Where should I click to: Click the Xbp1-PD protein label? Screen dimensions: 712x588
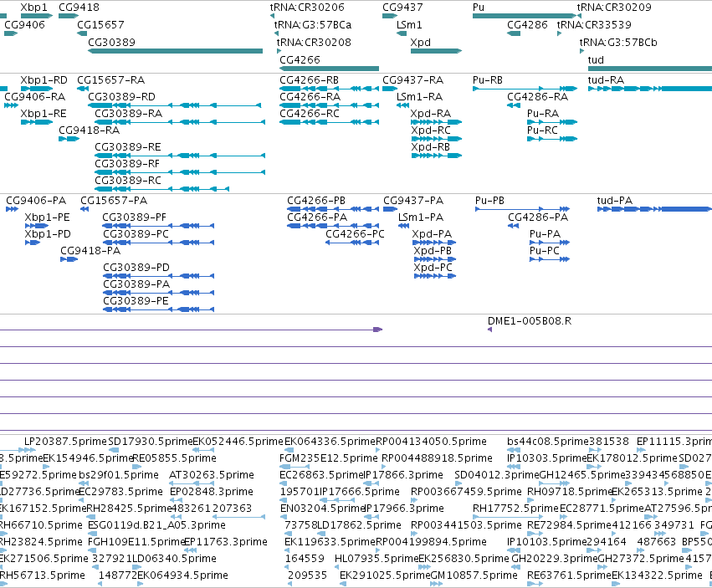tap(48, 234)
